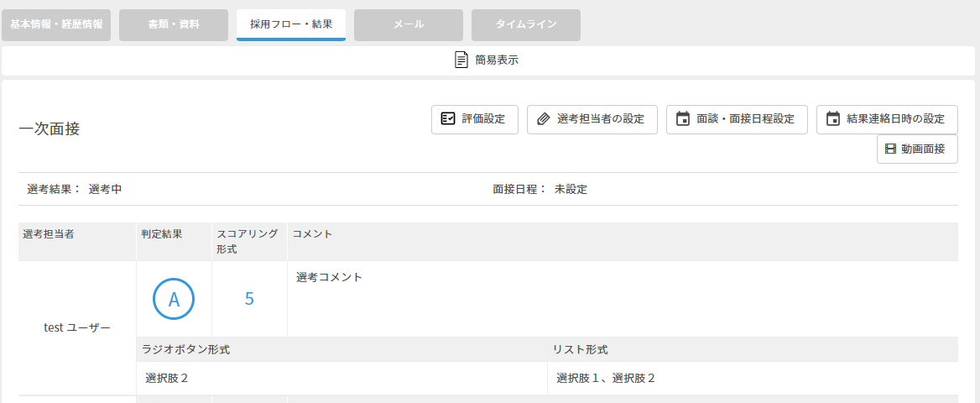Set result contact date via 結果連絡日時の設定

point(888,119)
